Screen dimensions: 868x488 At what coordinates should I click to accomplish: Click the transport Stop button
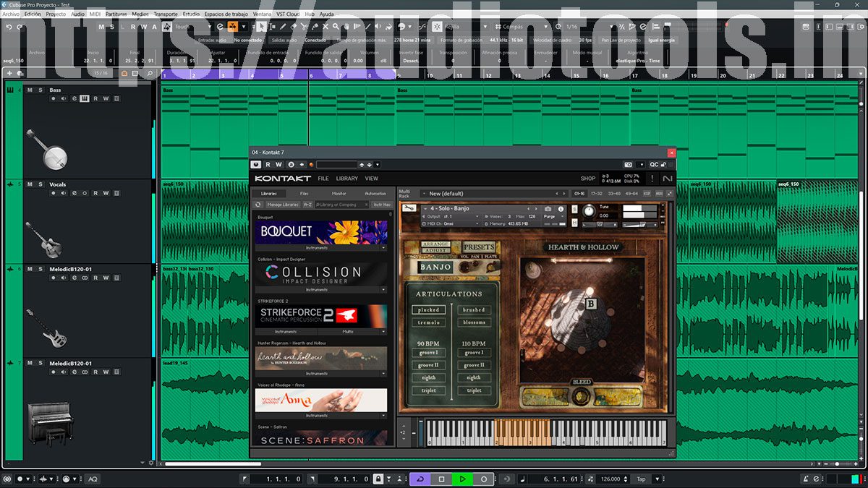pos(441,479)
